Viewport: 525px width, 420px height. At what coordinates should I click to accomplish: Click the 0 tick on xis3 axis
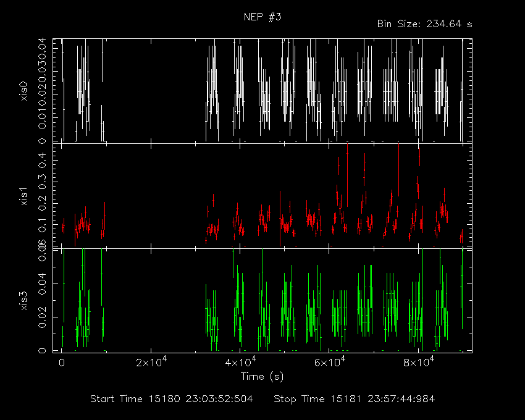(42, 350)
